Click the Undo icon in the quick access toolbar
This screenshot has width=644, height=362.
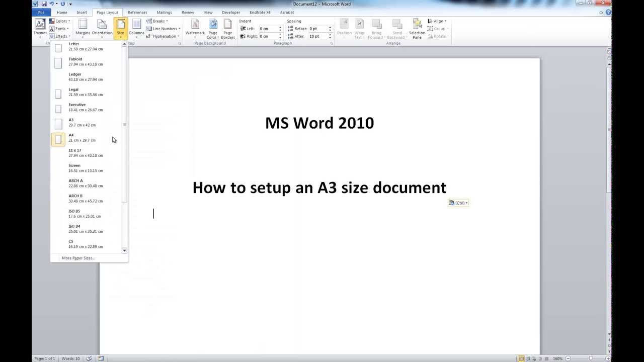51,4
